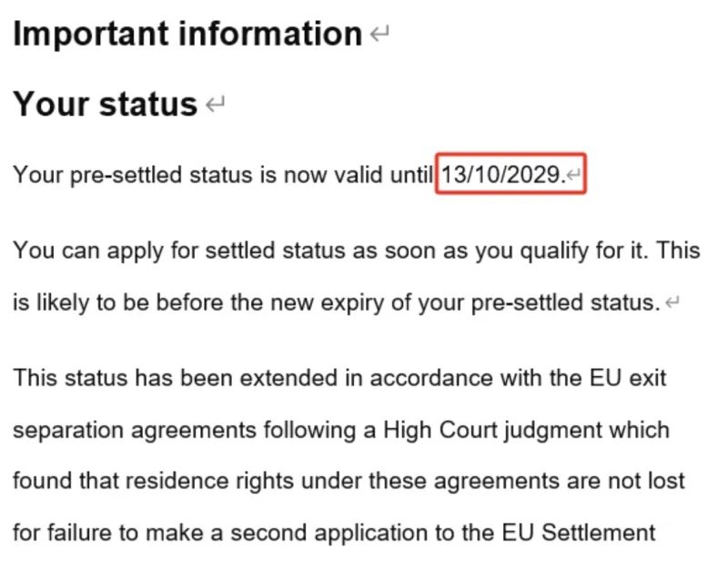Click the paragraph mark after 'Your status'

pyautogui.click(x=215, y=104)
